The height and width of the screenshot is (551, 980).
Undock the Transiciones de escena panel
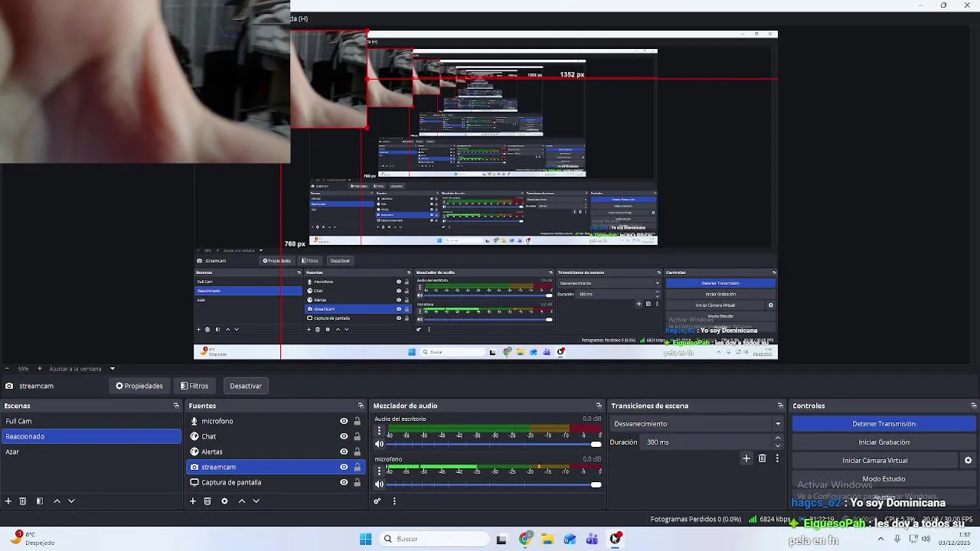pyautogui.click(x=780, y=406)
